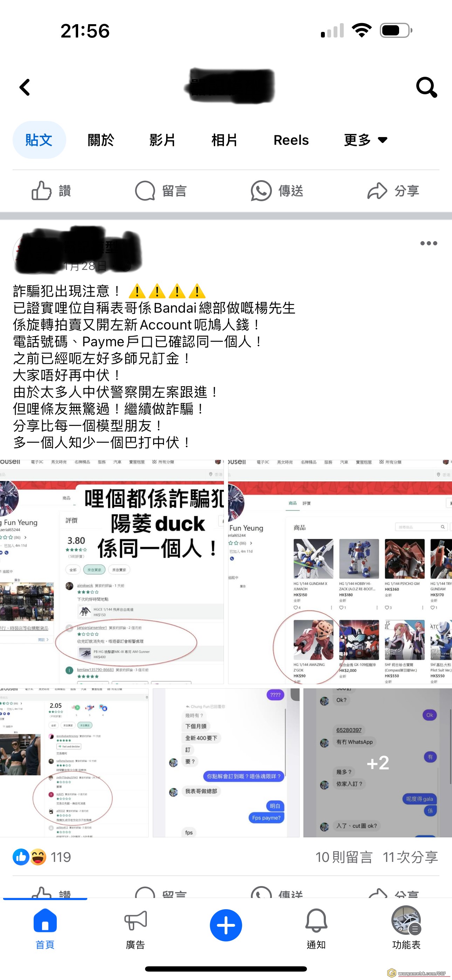Tap the 留言 comment bubble icon

tap(145, 191)
